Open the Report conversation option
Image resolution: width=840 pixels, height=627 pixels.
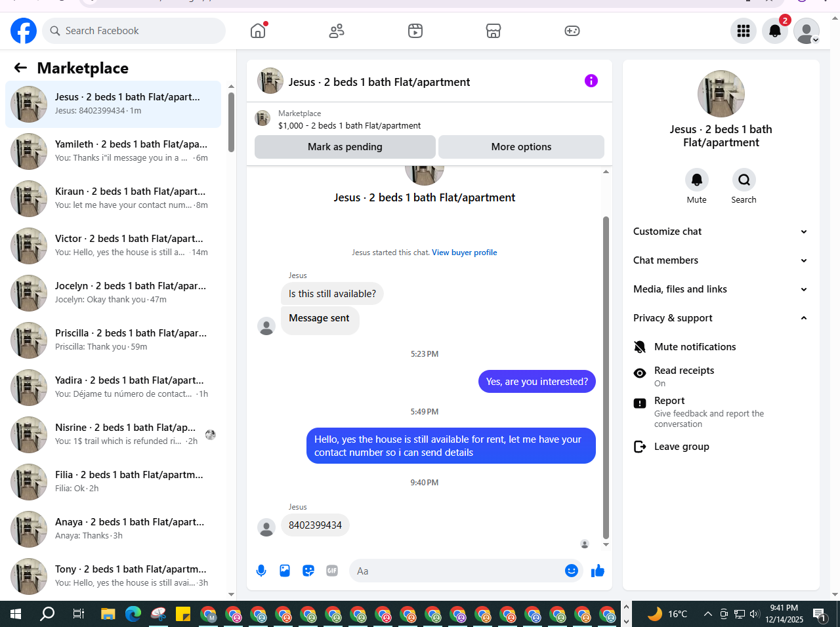click(x=721, y=412)
